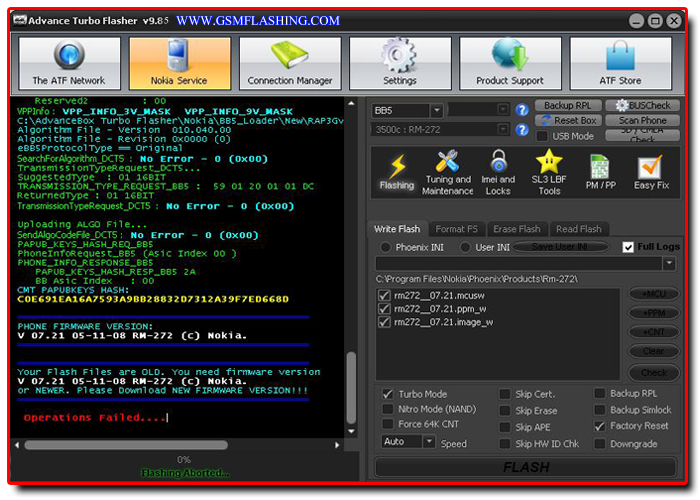
Task: Click the INI file path field
Action: pos(519,263)
